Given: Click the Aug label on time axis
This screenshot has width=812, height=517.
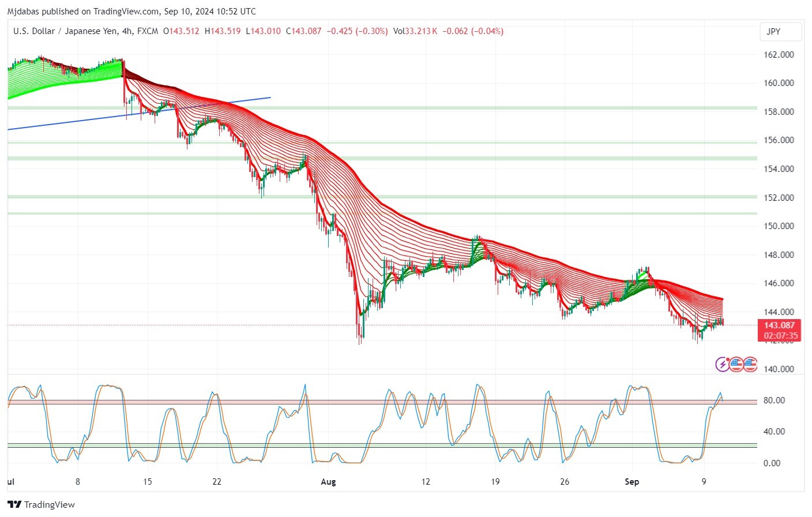Looking at the screenshot, I should (328, 481).
